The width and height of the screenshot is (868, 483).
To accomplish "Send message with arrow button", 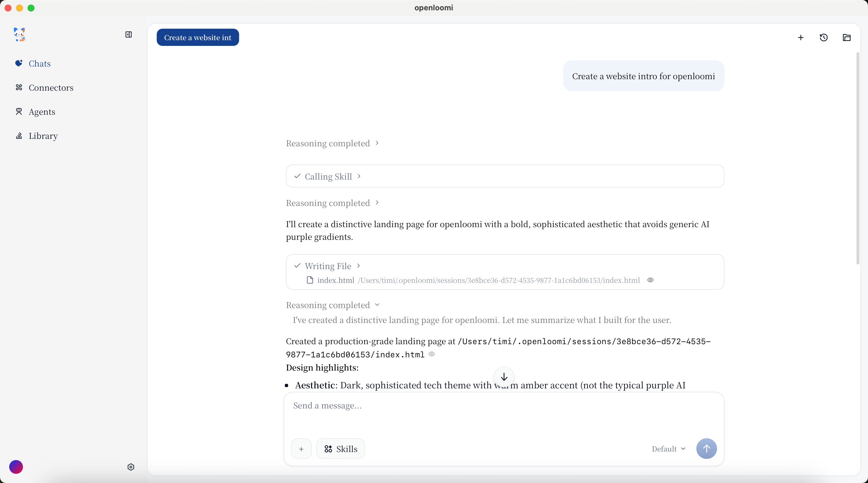I will (x=706, y=449).
